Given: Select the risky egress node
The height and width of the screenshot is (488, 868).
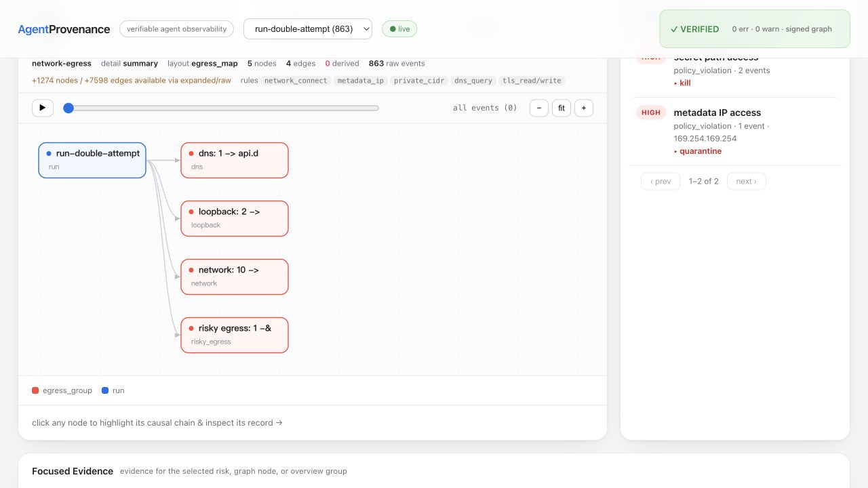Looking at the screenshot, I should tap(235, 335).
